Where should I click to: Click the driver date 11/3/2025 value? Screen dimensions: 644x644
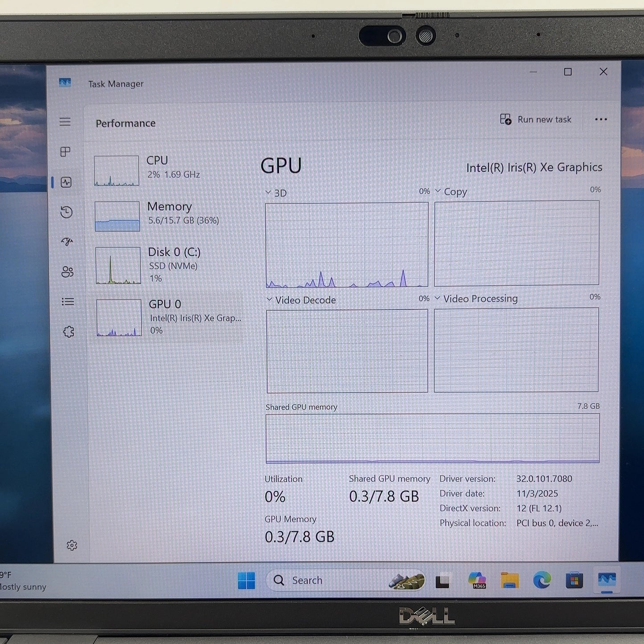click(x=537, y=493)
